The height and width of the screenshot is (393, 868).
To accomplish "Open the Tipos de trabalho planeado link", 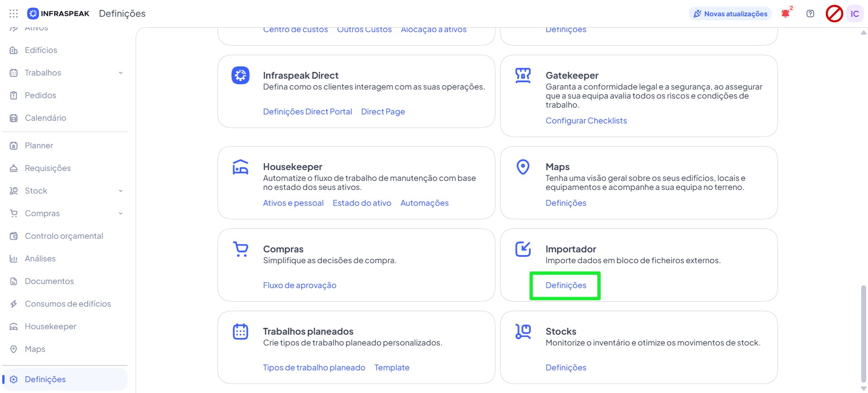I will pyautogui.click(x=314, y=368).
